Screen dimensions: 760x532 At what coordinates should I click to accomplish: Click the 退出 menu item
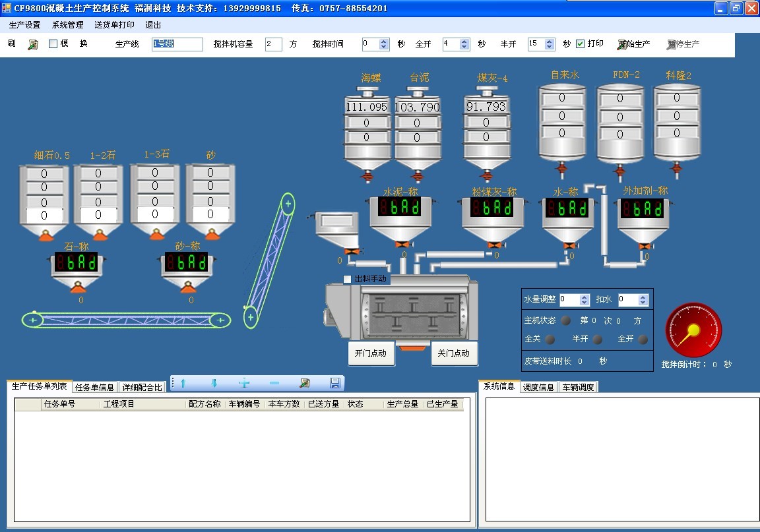click(x=153, y=24)
